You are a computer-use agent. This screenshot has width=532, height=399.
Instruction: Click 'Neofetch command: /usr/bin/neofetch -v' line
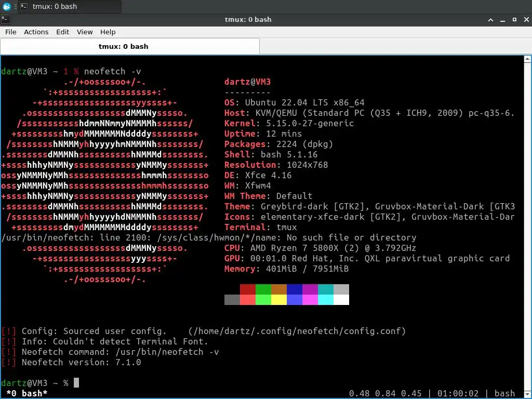point(121,352)
